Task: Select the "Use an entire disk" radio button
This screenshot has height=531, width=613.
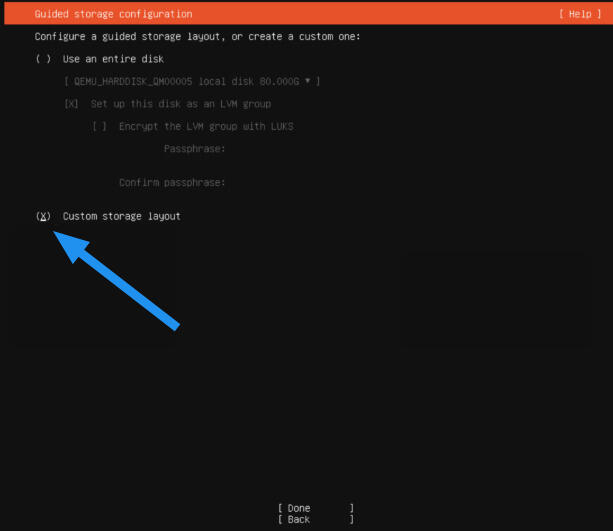Action: coord(43,59)
